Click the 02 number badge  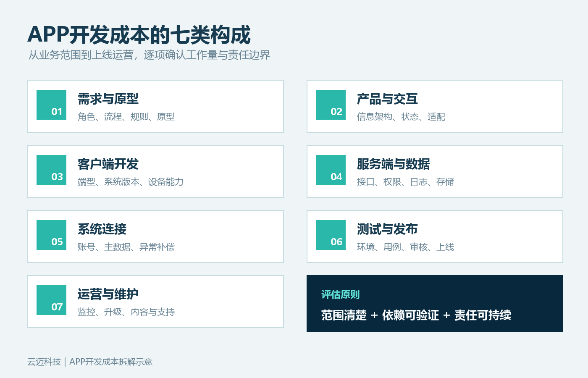331,105
